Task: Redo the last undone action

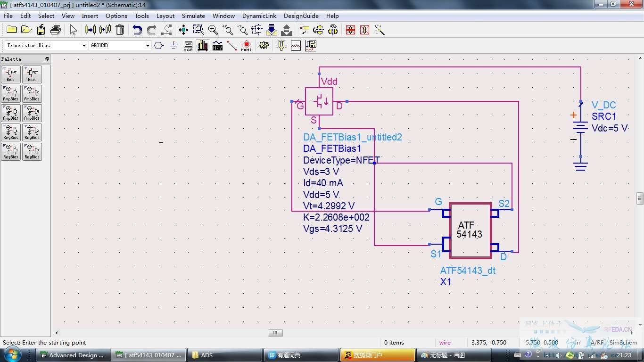Action: pos(152,30)
